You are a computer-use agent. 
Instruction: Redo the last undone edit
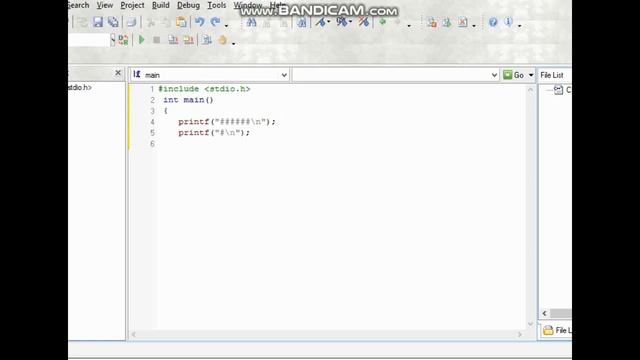(x=215, y=22)
